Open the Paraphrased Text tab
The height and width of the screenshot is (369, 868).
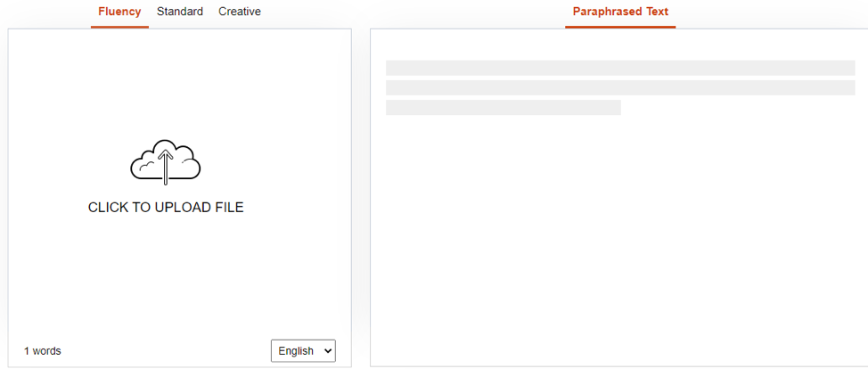click(x=620, y=12)
